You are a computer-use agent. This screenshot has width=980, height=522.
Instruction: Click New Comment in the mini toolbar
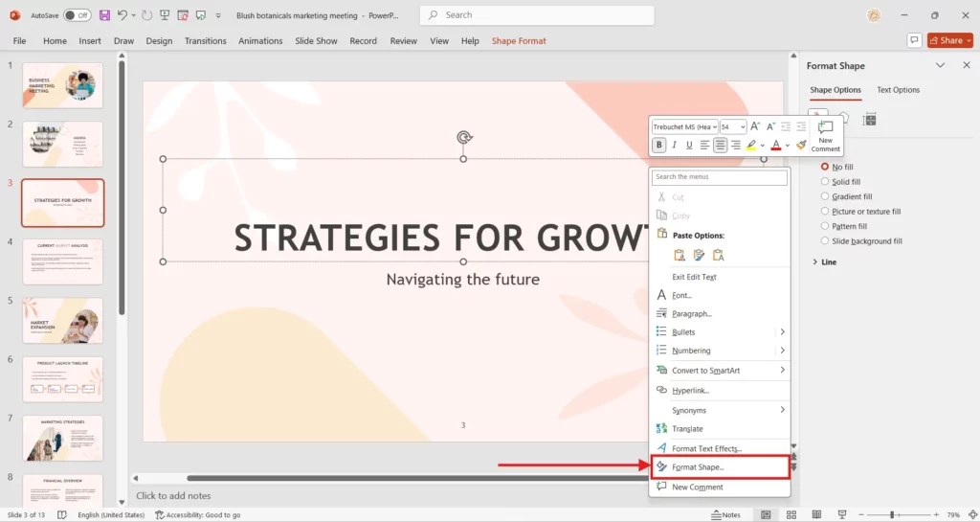pos(825,135)
